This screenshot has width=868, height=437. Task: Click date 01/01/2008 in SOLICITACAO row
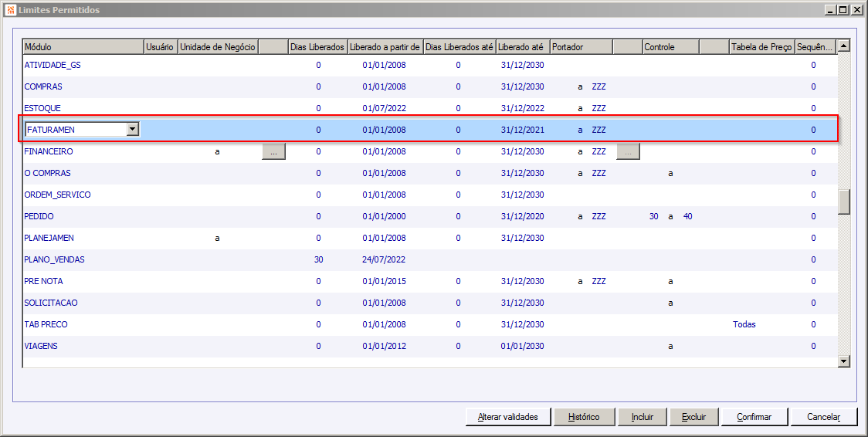384,303
